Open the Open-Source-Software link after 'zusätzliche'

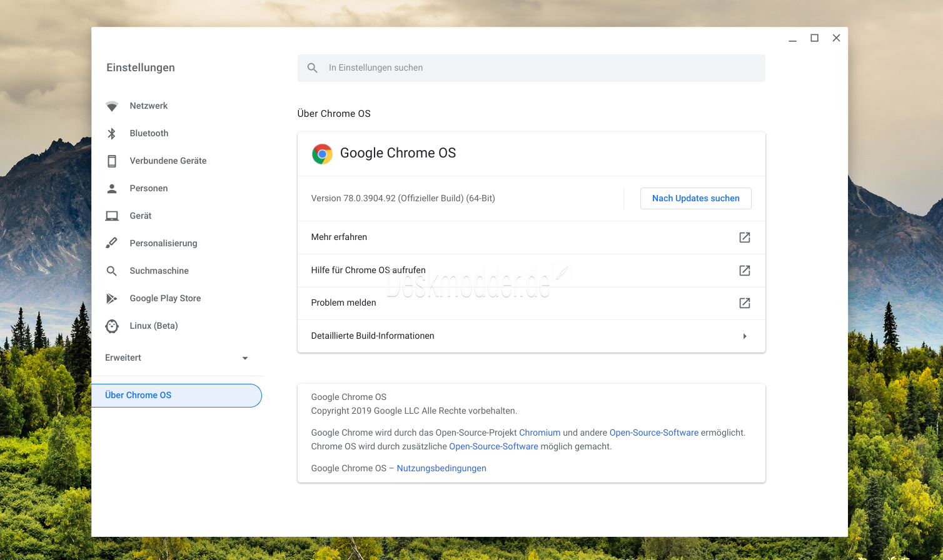493,446
